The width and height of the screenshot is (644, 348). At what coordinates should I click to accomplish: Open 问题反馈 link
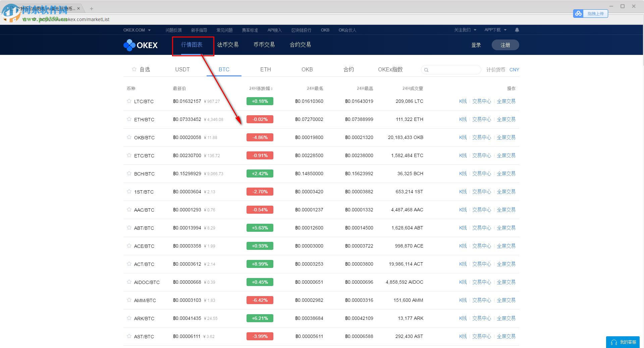(174, 30)
